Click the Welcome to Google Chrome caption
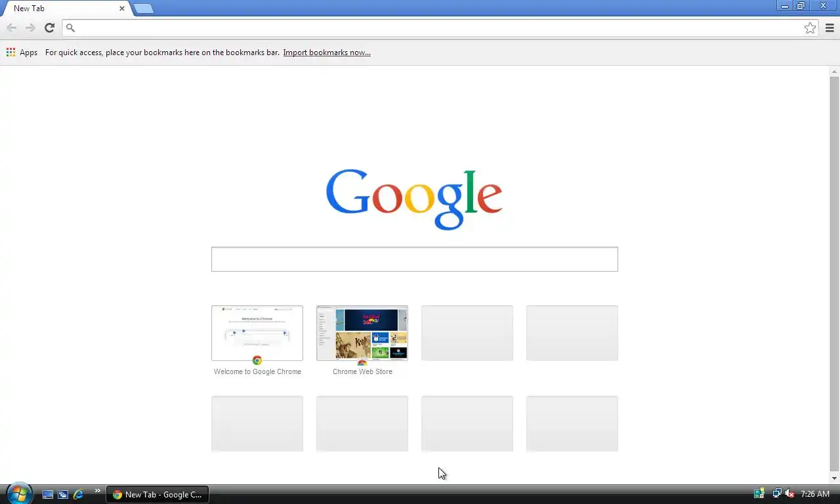 pos(257,371)
